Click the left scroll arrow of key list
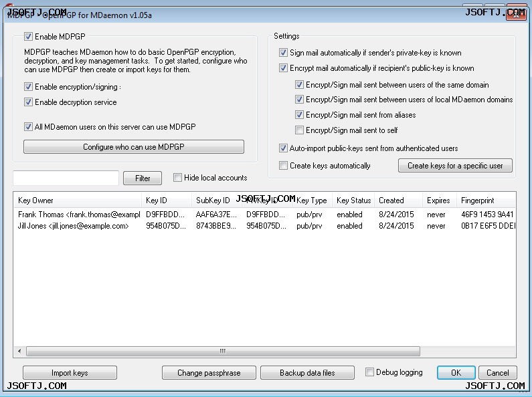532x397 pixels. coord(19,351)
